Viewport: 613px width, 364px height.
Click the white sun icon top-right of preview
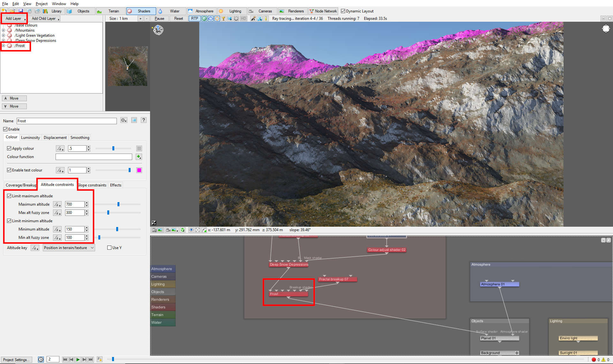(x=606, y=29)
